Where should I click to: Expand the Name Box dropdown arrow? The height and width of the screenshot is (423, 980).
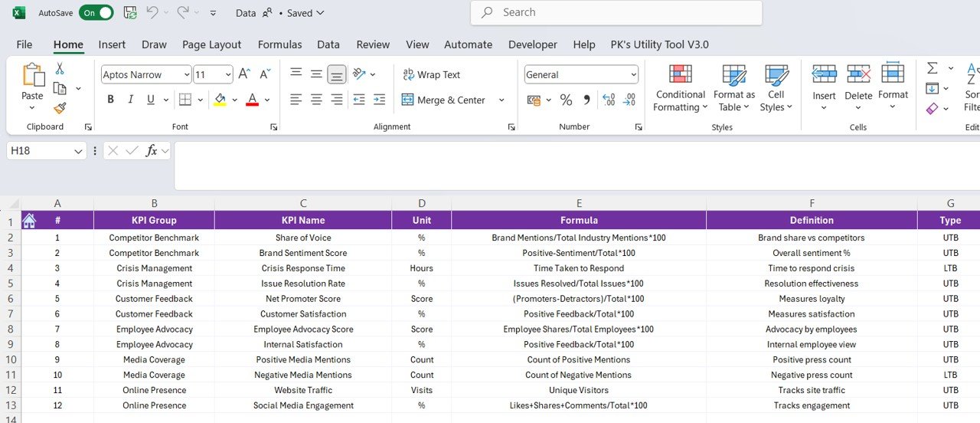[78, 152]
